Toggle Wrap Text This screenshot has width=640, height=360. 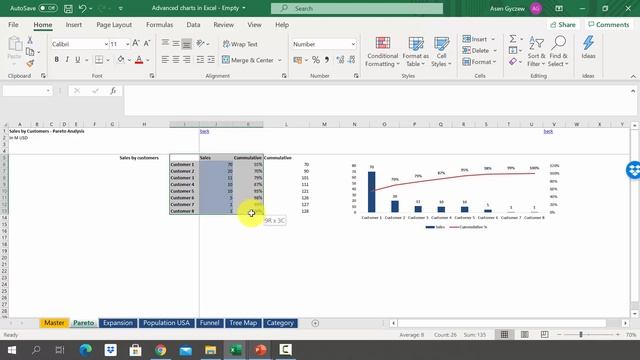coord(240,44)
